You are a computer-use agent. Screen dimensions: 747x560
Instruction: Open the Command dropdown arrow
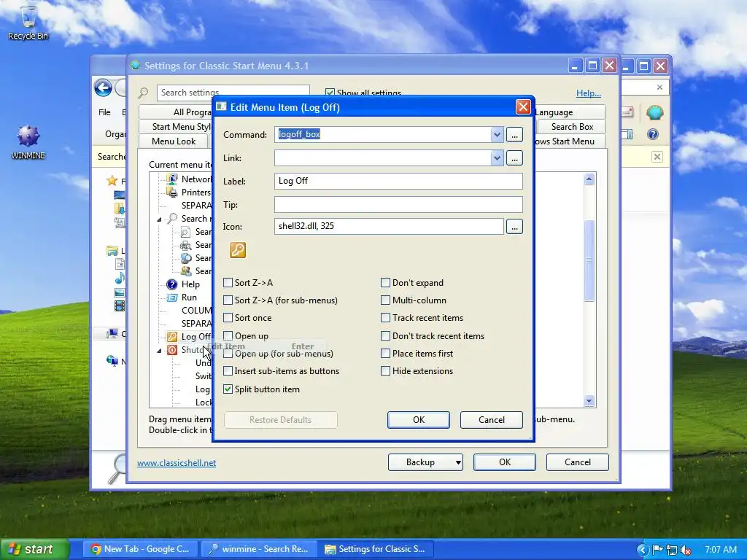point(496,135)
